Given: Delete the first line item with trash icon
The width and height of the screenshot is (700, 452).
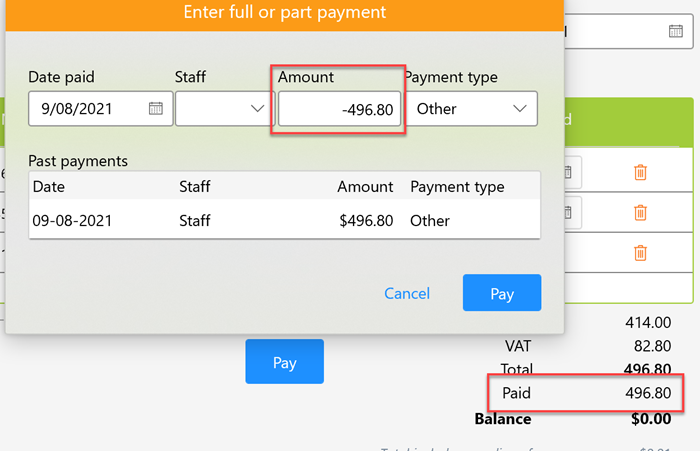Looking at the screenshot, I should click(641, 172).
